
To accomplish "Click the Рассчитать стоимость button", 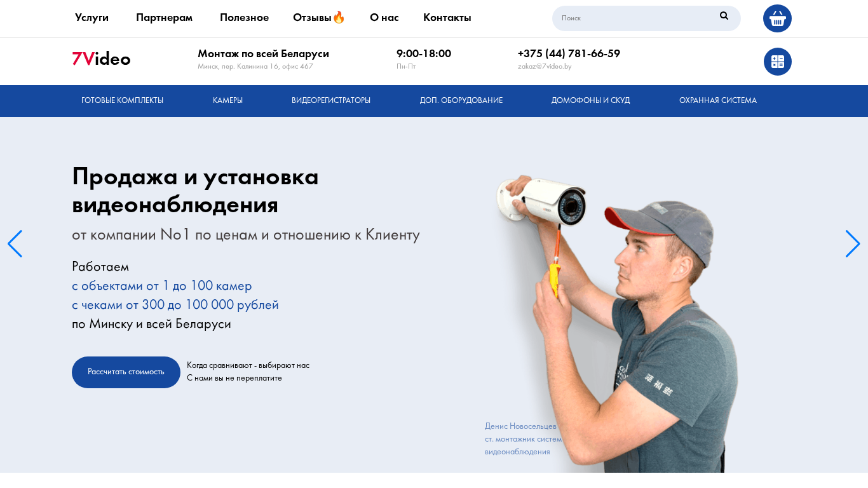I will coord(126,372).
